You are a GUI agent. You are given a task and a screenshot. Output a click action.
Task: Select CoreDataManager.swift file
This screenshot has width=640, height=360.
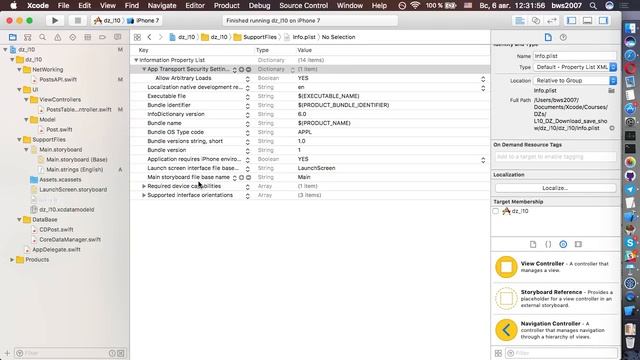[69, 240]
